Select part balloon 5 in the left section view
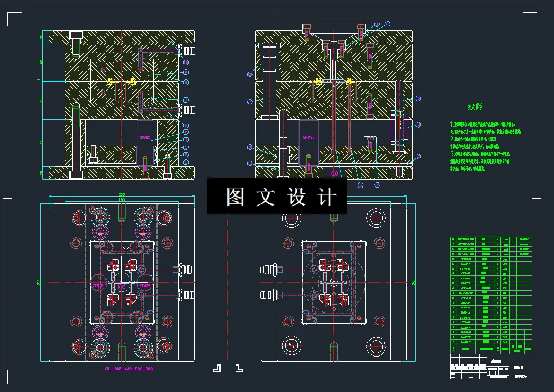Image resolution: width=554 pixels, height=392 pixels. [186, 132]
